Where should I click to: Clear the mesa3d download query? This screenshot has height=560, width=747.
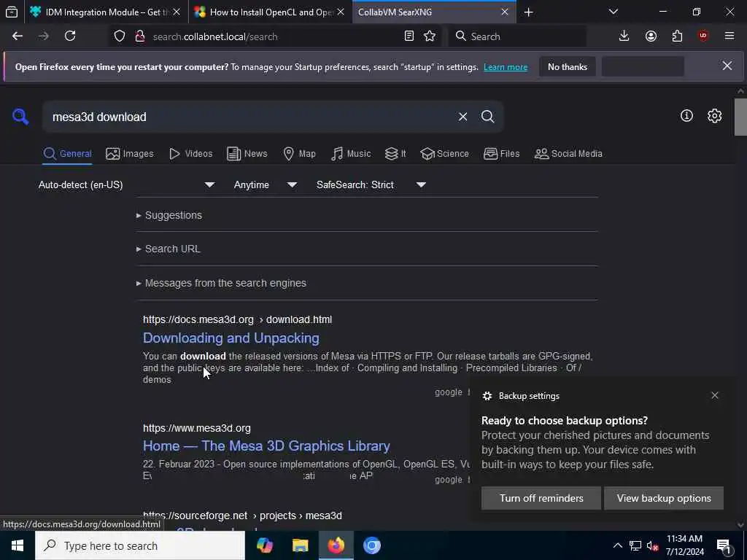coord(462,117)
